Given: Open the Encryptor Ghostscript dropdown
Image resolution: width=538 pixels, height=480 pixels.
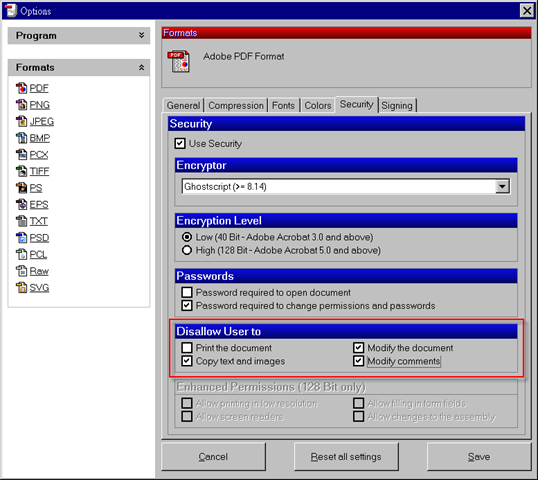Looking at the screenshot, I should [502, 187].
